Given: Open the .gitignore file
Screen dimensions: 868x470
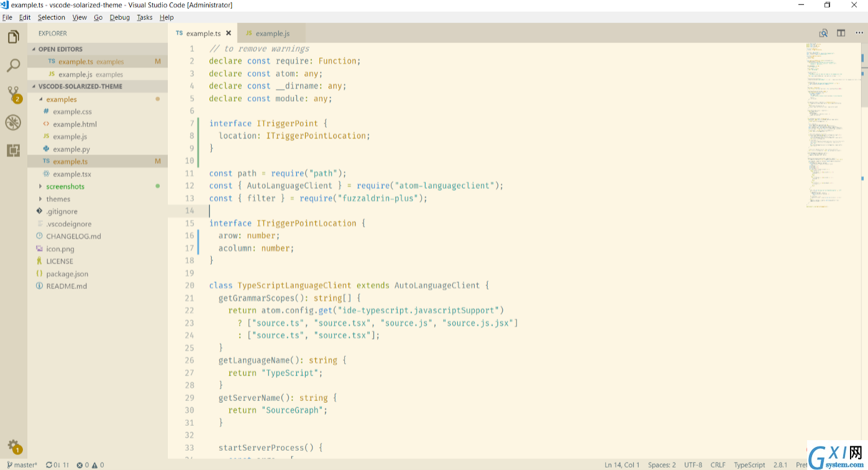Looking at the screenshot, I should [x=62, y=211].
